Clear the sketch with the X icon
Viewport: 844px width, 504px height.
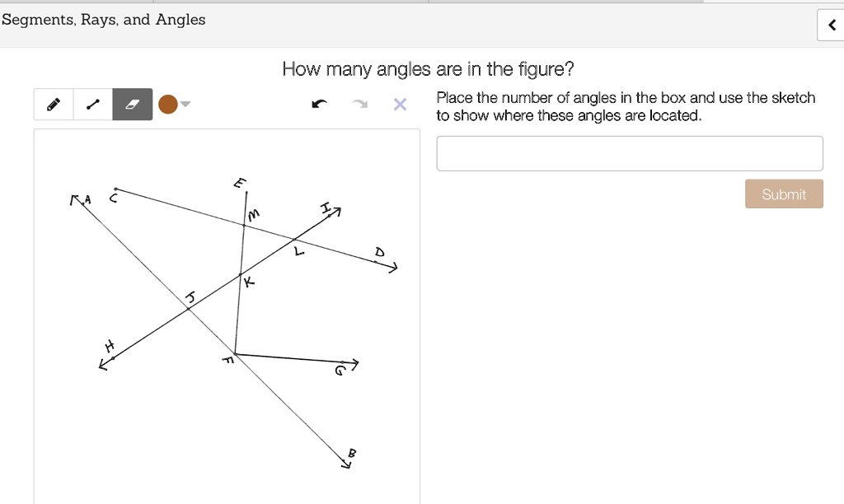[399, 104]
